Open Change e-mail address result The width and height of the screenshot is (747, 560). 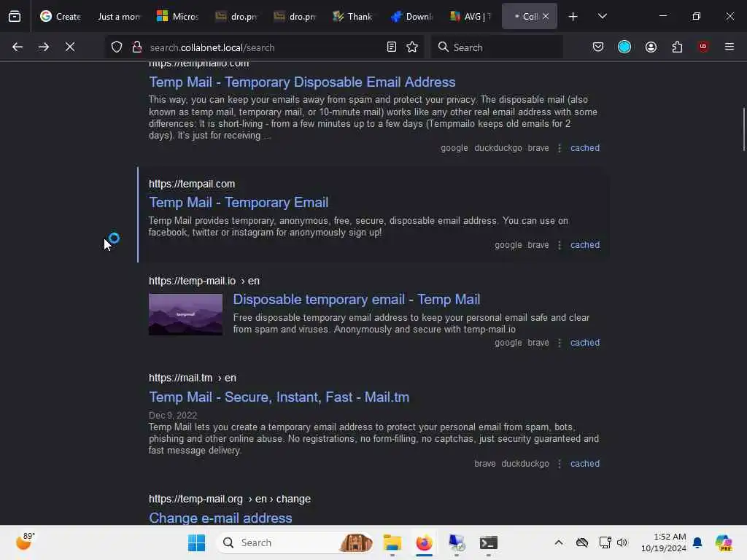click(x=220, y=518)
